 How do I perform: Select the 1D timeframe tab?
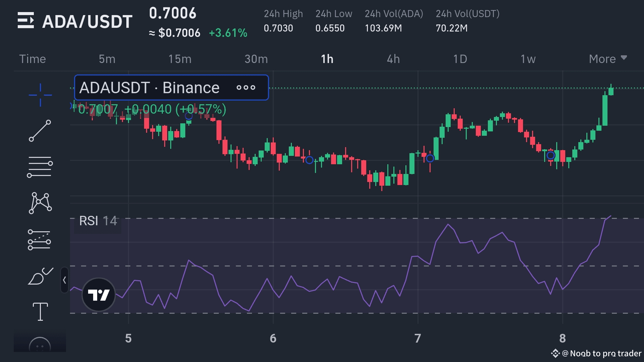click(460, 59)
